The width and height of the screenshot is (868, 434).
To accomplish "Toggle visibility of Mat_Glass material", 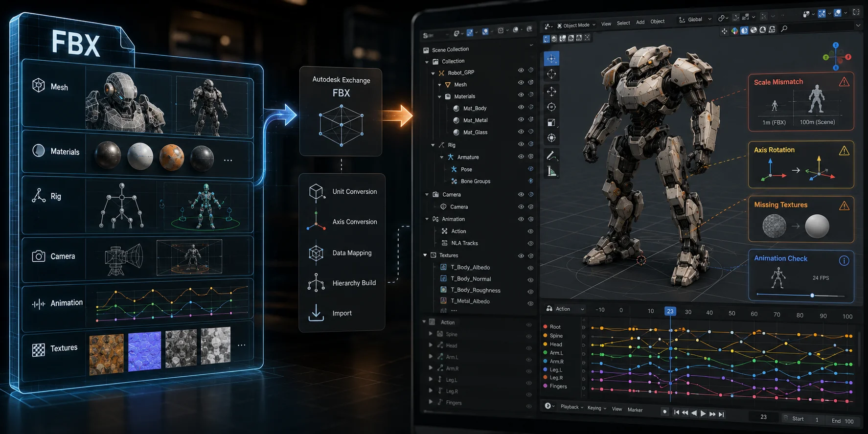I will point(521,131).
